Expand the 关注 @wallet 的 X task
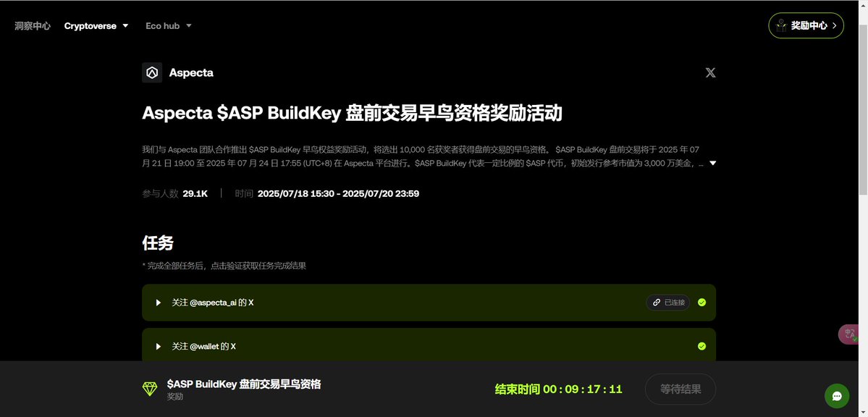The image size is (868, 417). 159,346
